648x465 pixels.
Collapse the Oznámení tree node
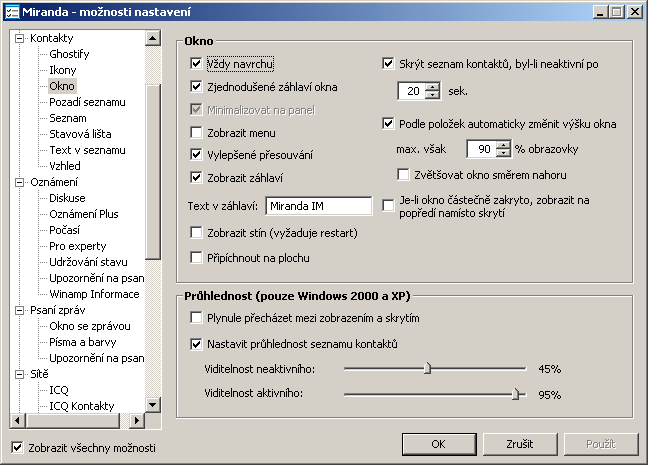point(19,182)
